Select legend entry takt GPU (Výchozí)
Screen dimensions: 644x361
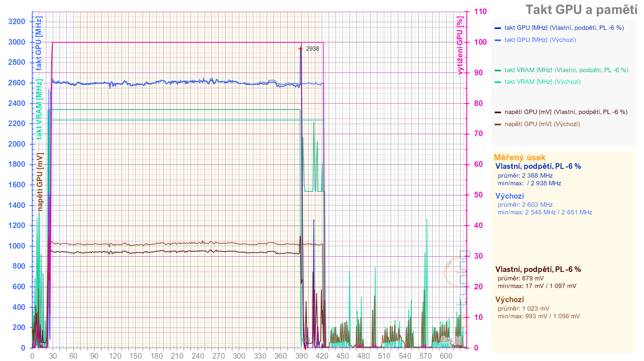coord(540,40)
